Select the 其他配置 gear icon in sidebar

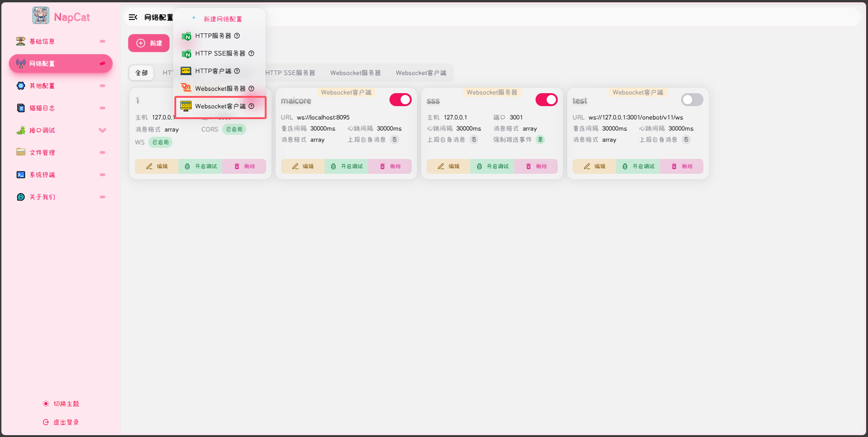(21, 86)
